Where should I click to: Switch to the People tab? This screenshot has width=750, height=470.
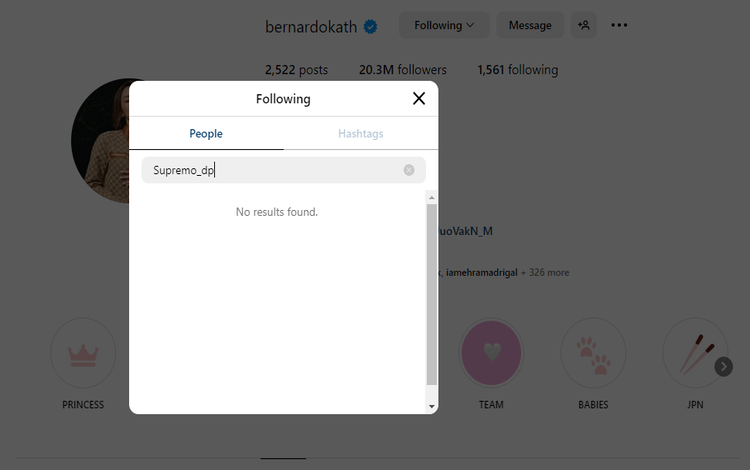pyautogui.click(x=206, y=134)
